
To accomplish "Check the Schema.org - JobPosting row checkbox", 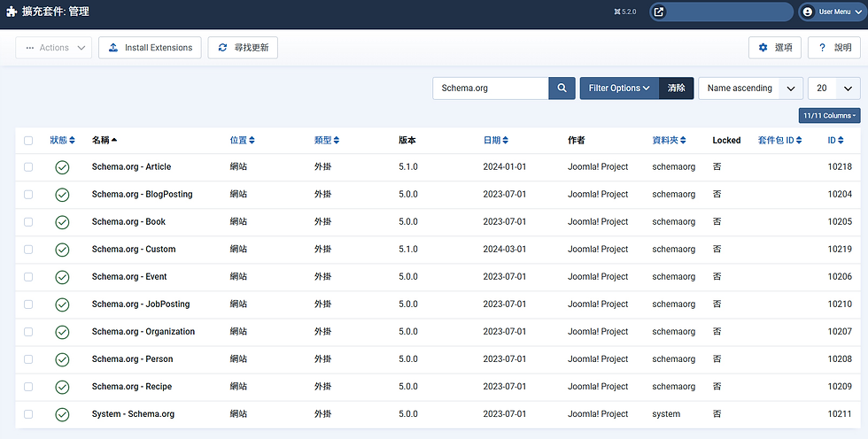I will pos(28,304).
